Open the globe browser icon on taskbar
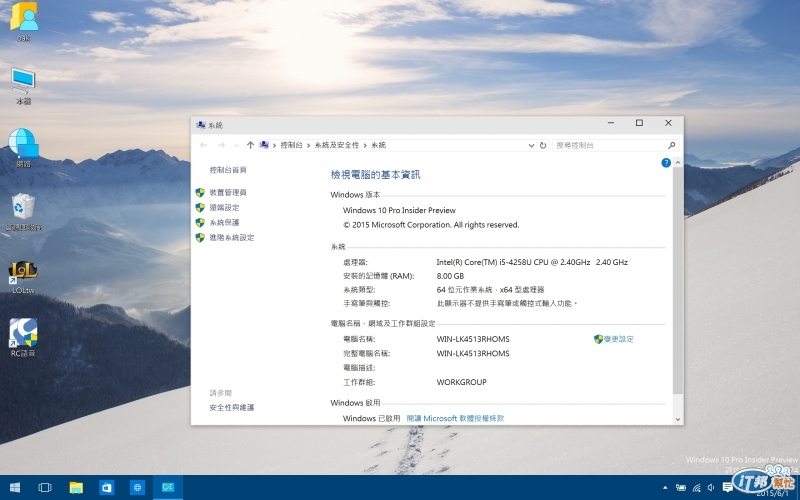This screenshot has width=800, height=500. (137, 488)
